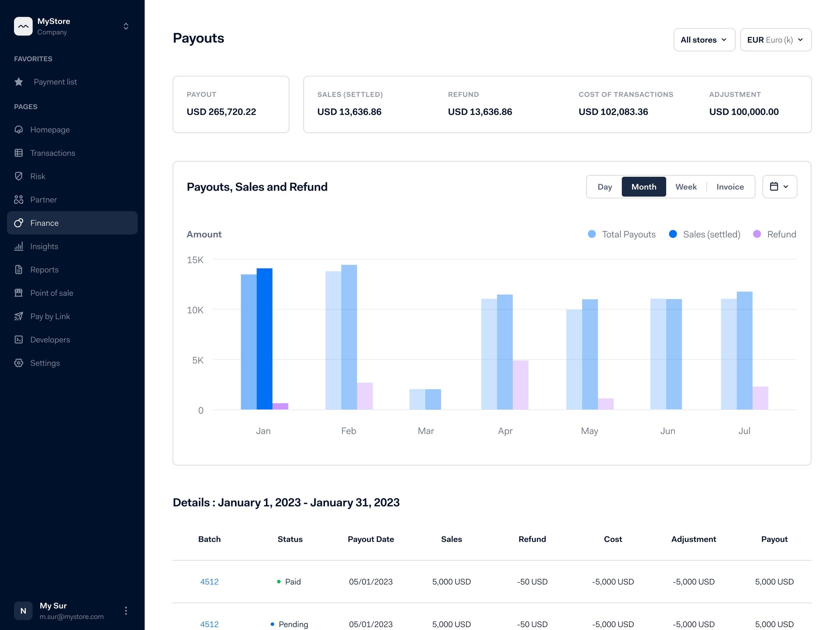Switch to the Week view
The image size is (840, 630).
tap(685, 187)
